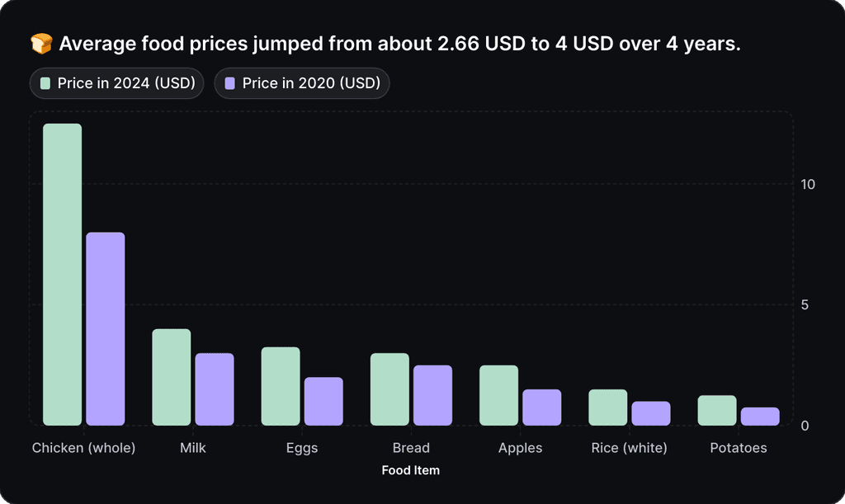
Task: Toggle the Price in 2020 (USD) legend
Action: tap(302, 83)
